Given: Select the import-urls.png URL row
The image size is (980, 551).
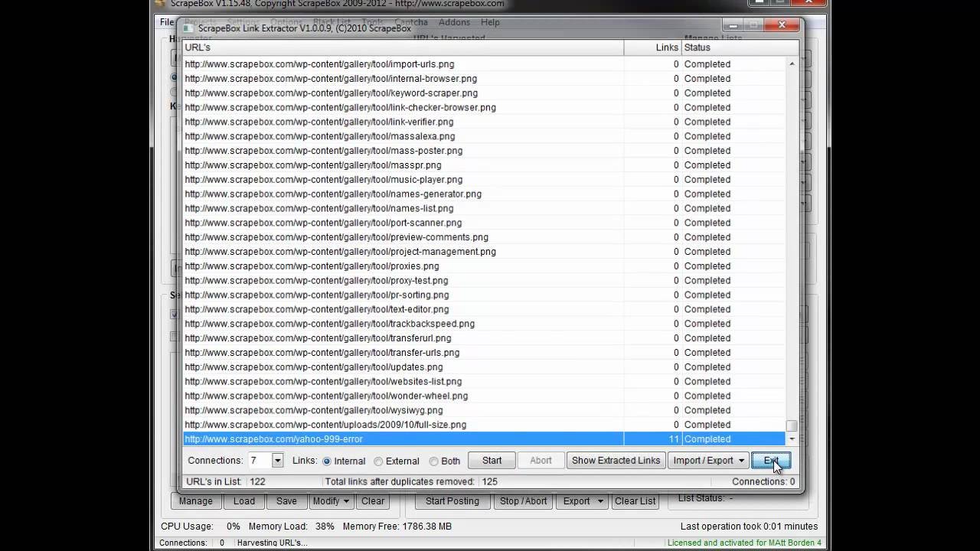Looking at the screenshot, I should 484,64.
